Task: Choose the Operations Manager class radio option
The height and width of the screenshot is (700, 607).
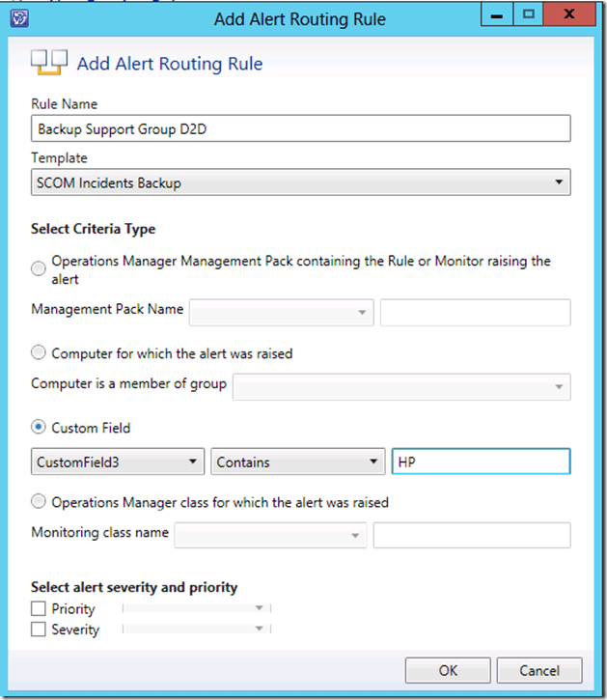Action: click(x=40, y=502)
